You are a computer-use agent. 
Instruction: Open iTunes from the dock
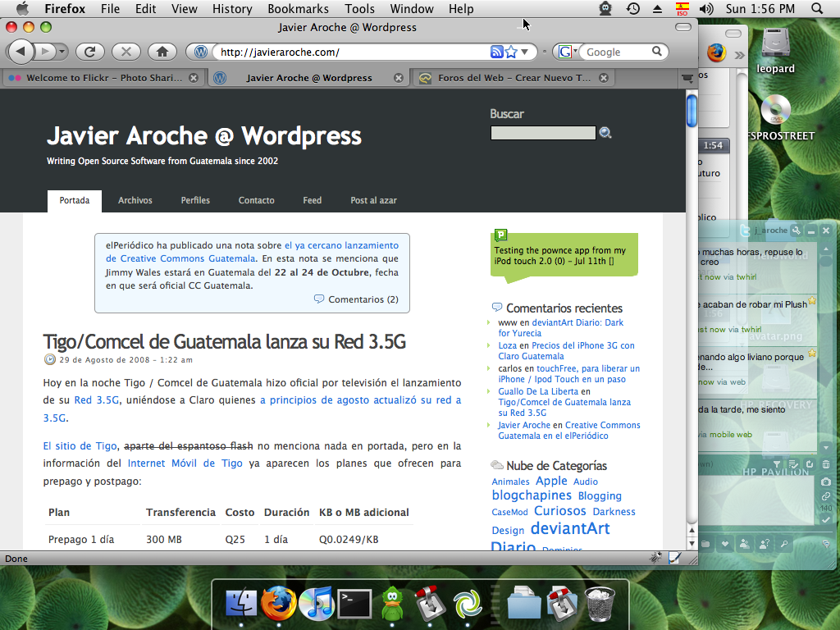[317, 604]
